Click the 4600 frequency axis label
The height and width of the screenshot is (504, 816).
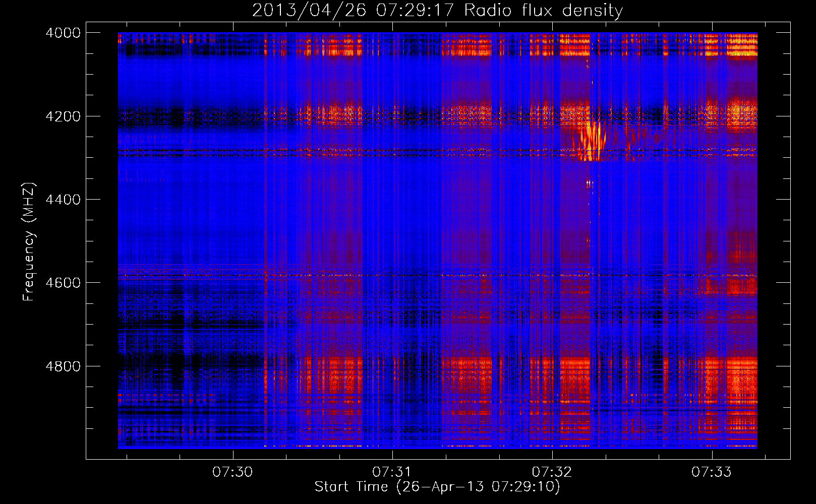[x=63, y=283]
